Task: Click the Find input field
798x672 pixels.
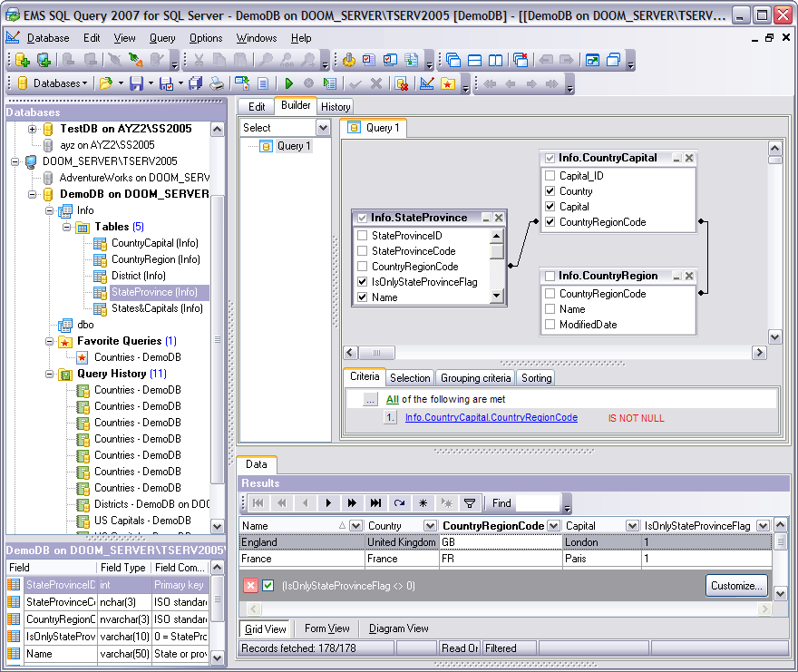Action: 537,502
